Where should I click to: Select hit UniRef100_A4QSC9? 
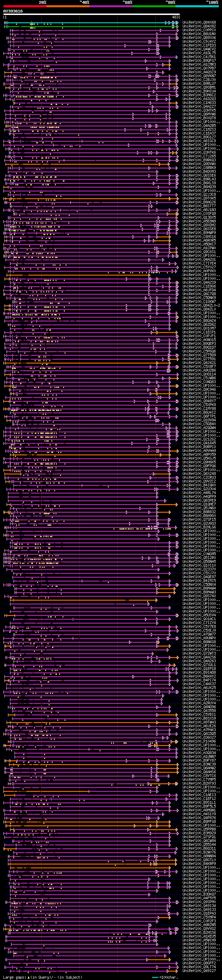[199, 72]
